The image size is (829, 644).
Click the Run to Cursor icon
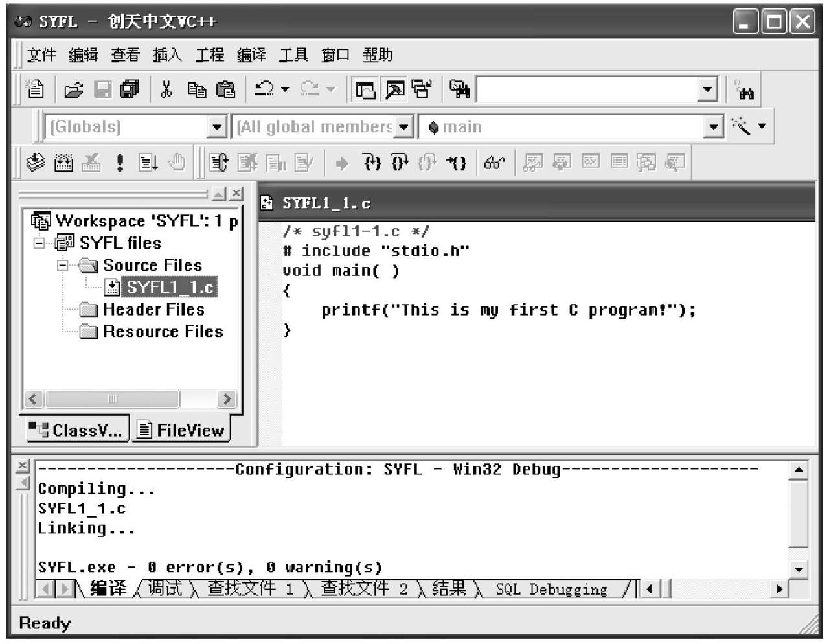click(x=457, y=163)
